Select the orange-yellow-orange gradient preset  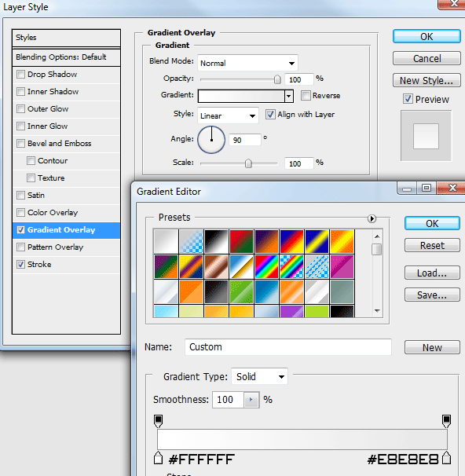[x=342, y=241]
